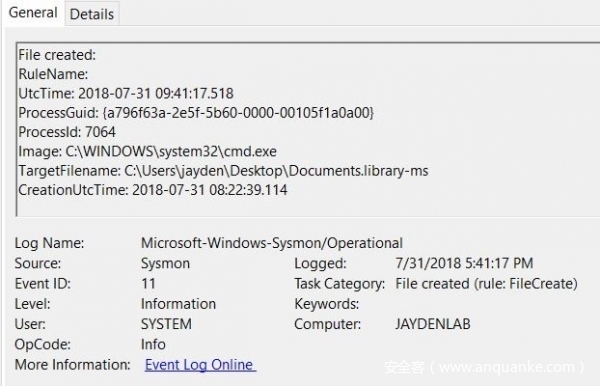The image size is (600, 386).
Task: Click the ProcessId 7064 line
Action: coord(67,132)
